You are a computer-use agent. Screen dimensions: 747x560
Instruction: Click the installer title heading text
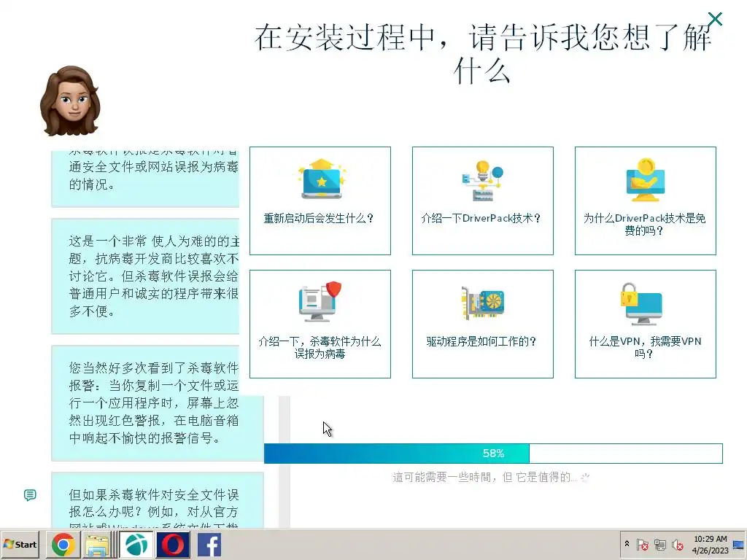tap(483, 54)
